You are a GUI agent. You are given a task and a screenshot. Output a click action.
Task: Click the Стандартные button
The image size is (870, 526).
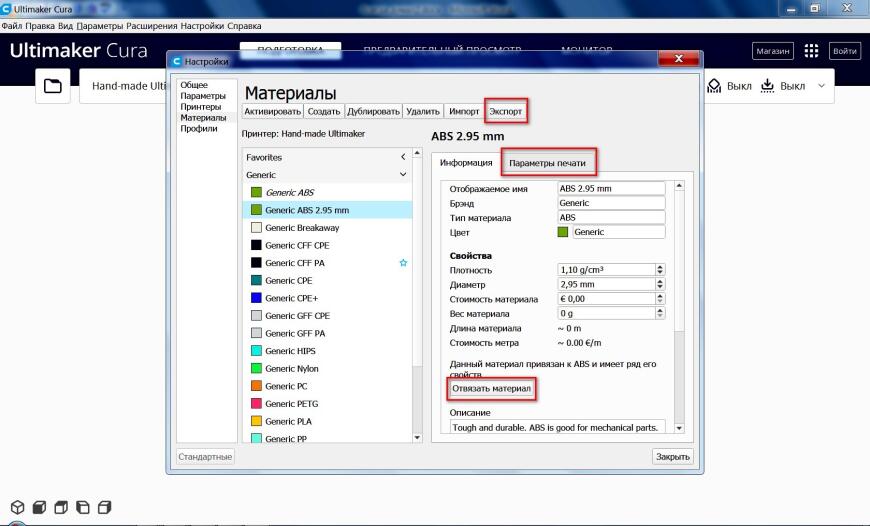coord(205,457)
